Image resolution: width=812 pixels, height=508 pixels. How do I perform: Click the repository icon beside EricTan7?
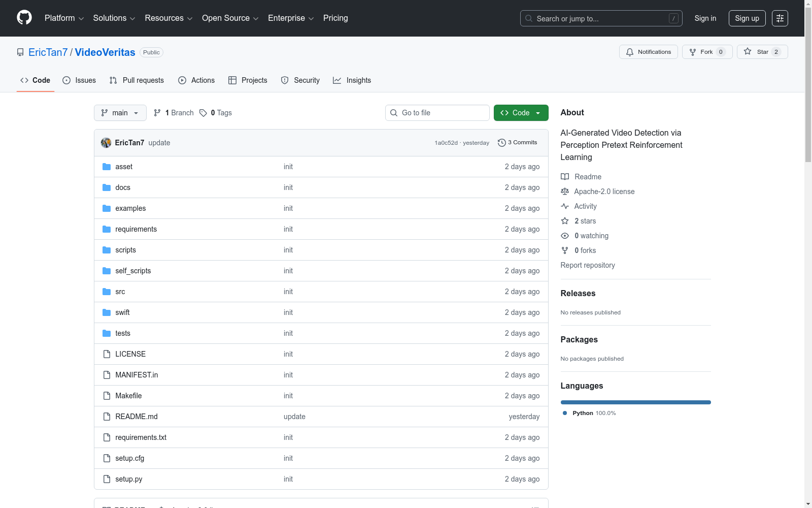20,52
